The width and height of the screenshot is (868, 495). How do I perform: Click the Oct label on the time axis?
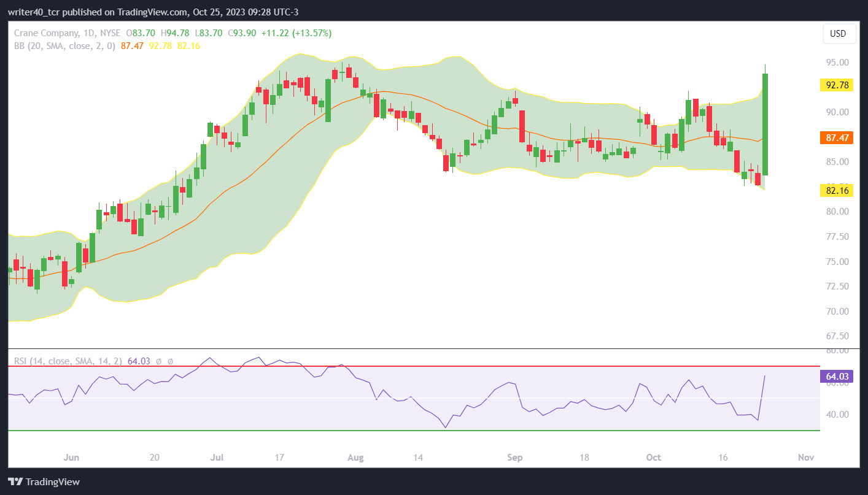tap(654, 458)
